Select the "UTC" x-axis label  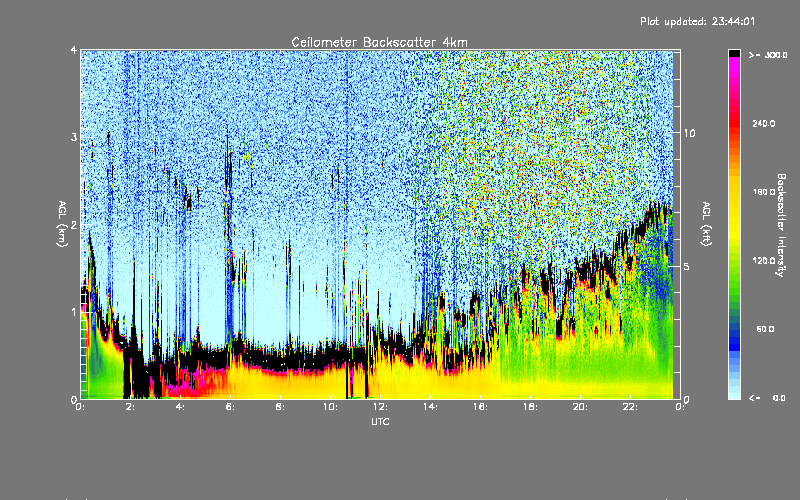pyautogui.click(x=380, y=421)
